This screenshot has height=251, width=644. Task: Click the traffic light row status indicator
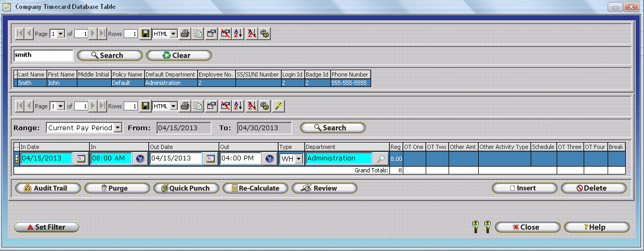tap(17, 159)
